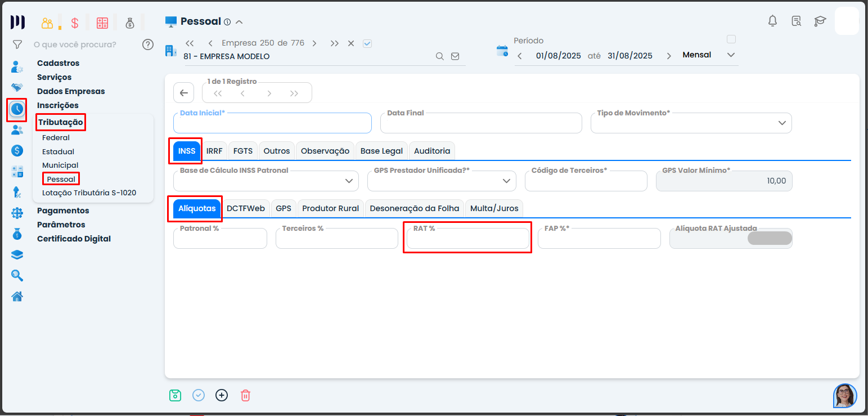
Task: Click the back arrow button
Action: click(x=183, y=93)
